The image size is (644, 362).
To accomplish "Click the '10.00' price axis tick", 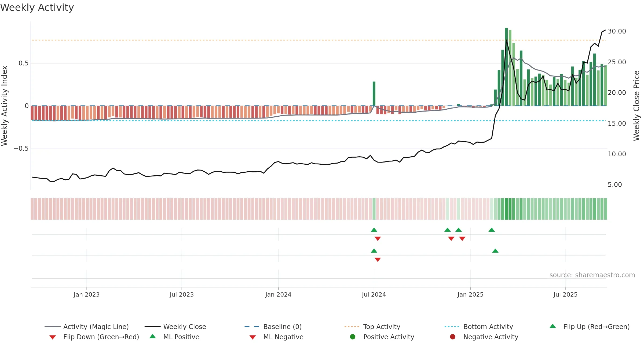I will point(617,154).
